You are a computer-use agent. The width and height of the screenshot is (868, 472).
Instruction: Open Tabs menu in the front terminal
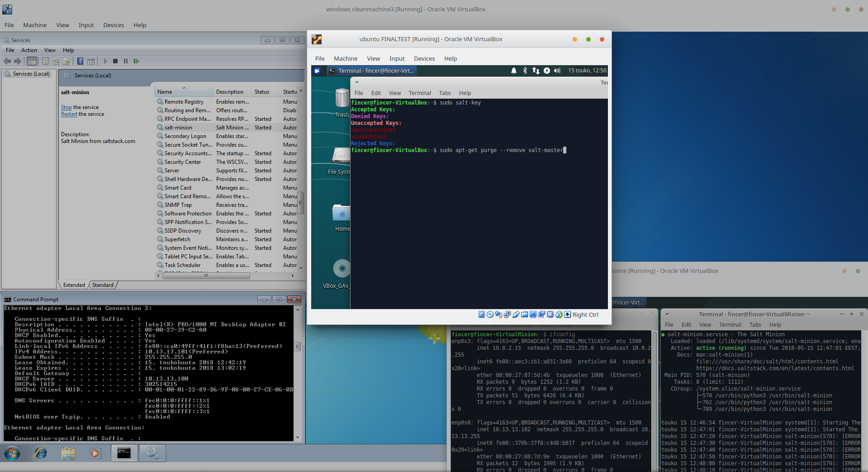click(445, 93)
